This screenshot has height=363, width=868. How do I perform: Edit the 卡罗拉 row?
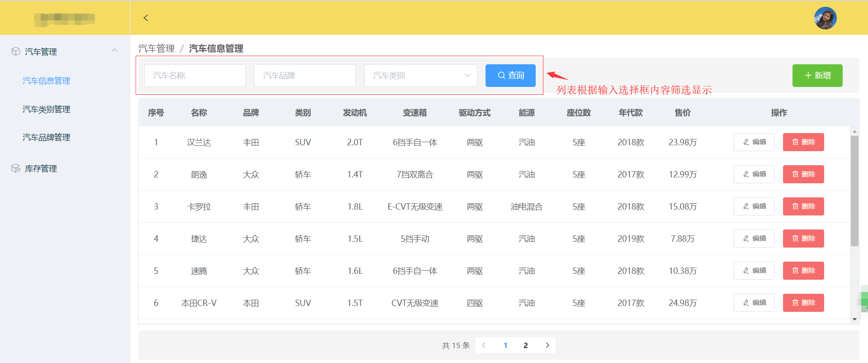tap(754, 206)
